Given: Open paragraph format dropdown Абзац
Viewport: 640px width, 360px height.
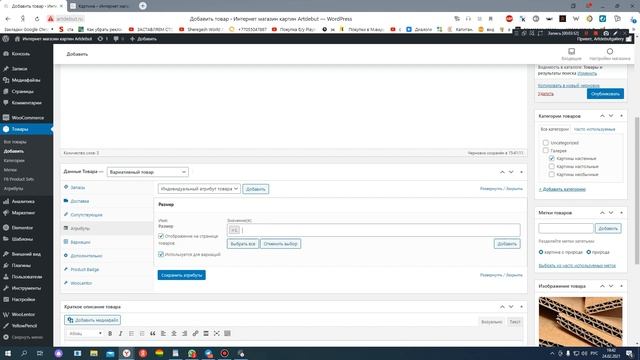Looking at the screenshot, I should click(85, 333).
